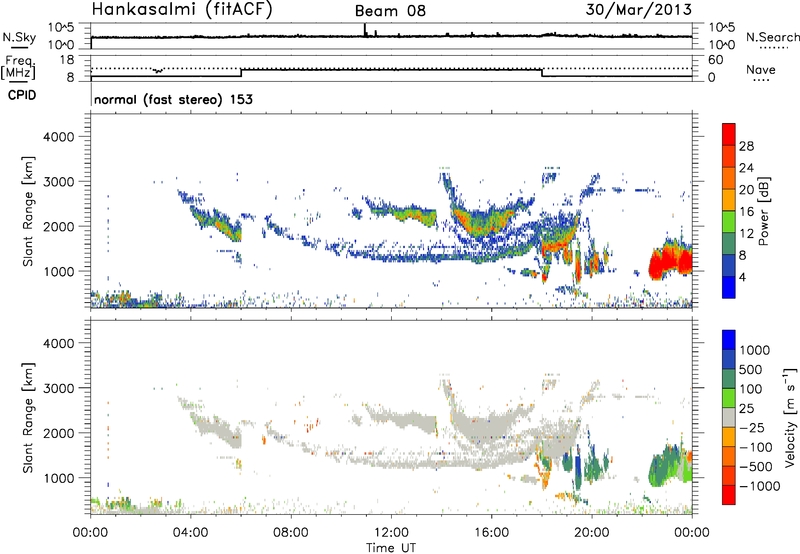Click power scale value '16'
This screenshot has width=800, height=554.
[746, 212]
